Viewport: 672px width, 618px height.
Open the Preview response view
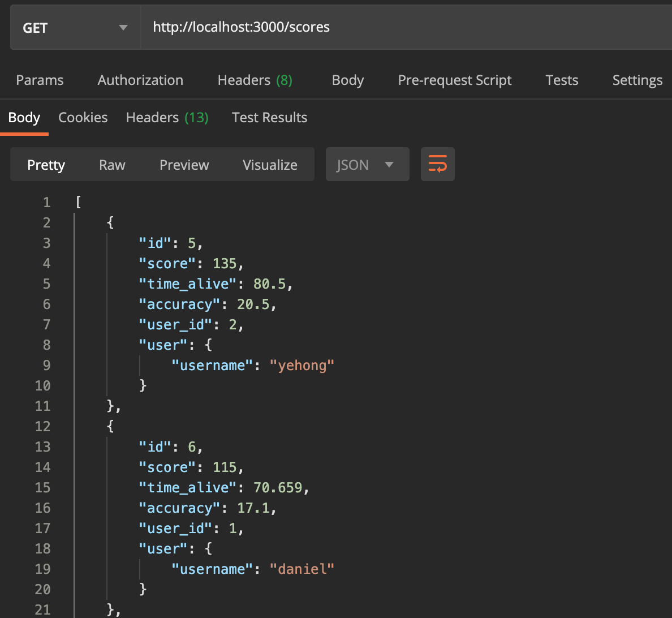tap(184, 164)
